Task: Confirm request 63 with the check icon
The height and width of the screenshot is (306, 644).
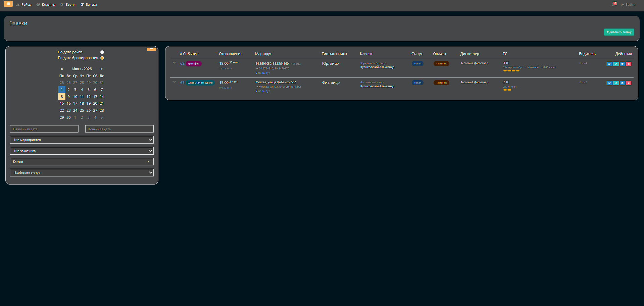Action: pos(622,83)
